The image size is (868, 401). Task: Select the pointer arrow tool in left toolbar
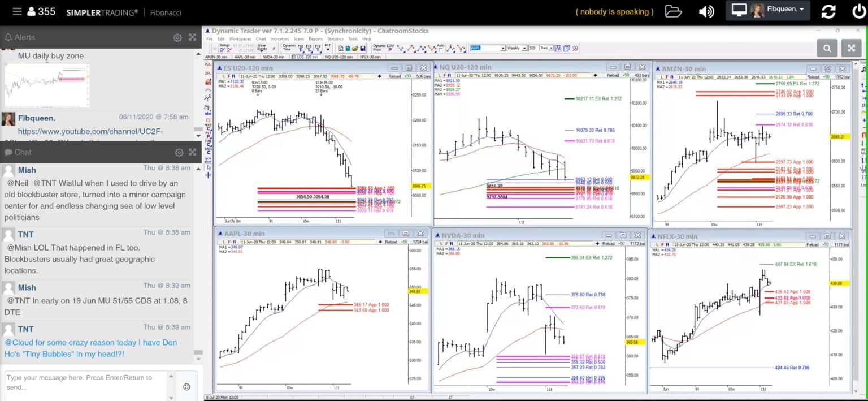point(208,167)
